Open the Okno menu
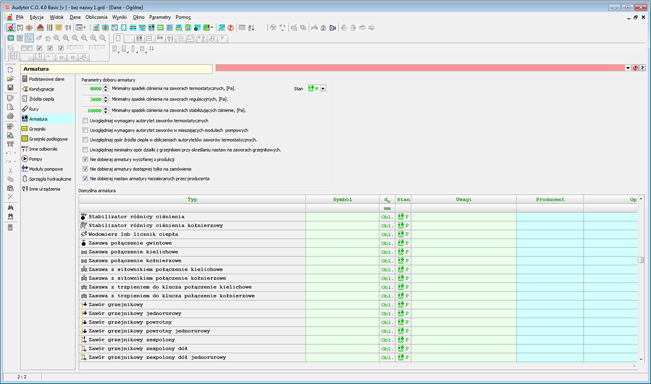The image size is (651, 384). point(139,17)
